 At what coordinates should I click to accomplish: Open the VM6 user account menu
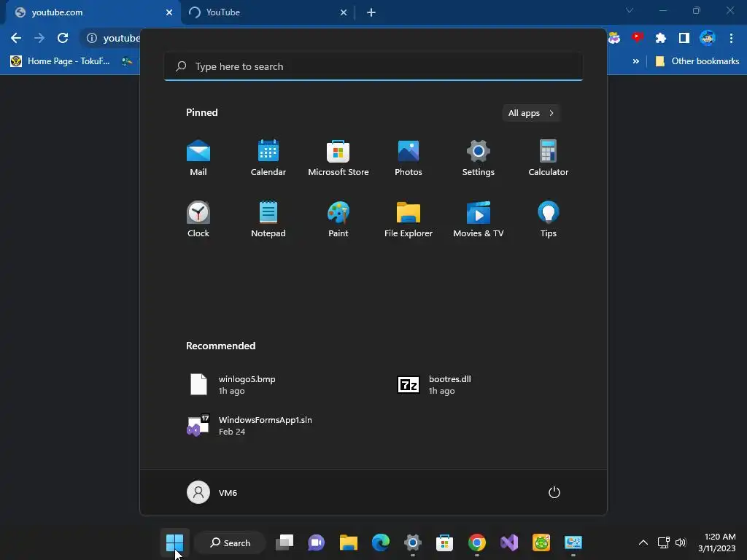tap(212, 492)
